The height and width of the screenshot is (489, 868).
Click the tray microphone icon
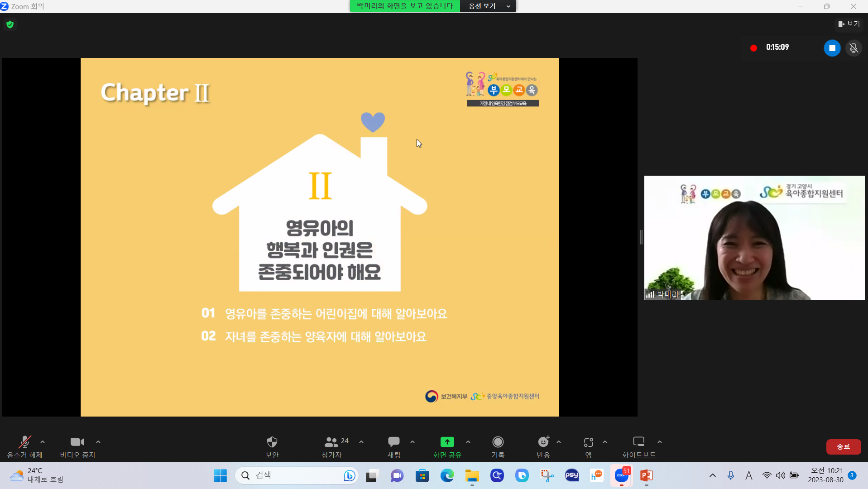[x=730, y=475]
